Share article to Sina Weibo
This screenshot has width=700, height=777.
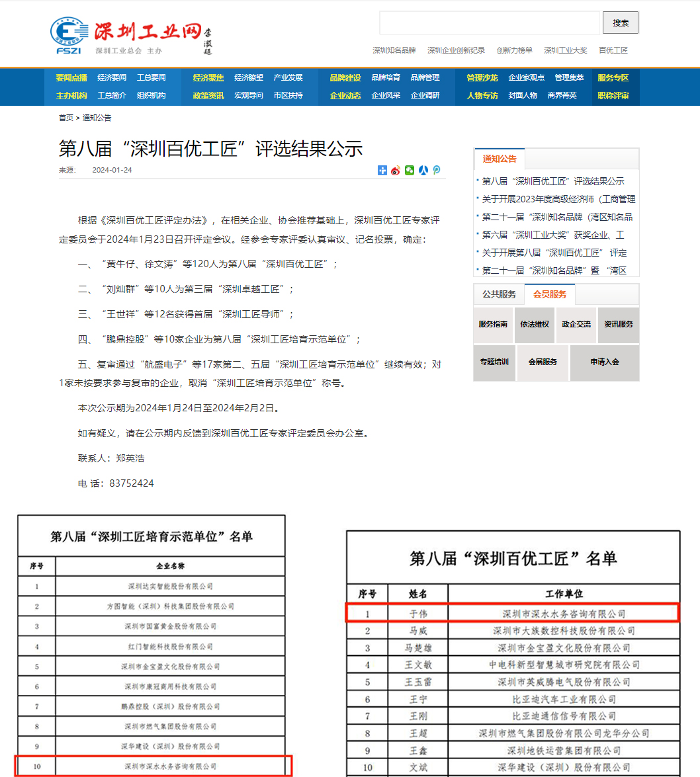tap(396, 171)
